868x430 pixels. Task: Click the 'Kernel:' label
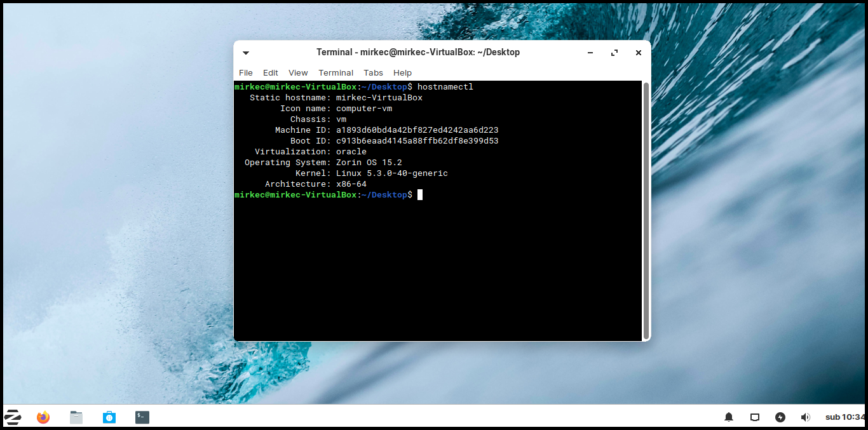click(313, 173)
